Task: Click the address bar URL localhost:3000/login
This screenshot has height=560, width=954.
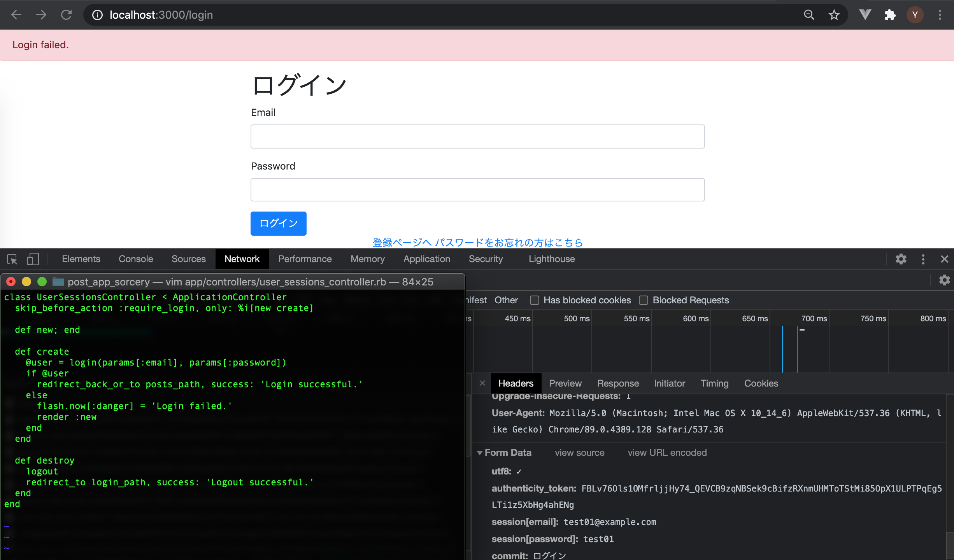Action: pyautogui.click(x=161, y=15)
